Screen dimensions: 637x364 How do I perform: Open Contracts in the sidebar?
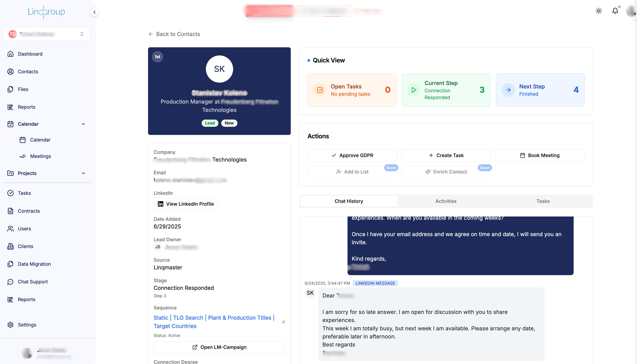click(29, 211)
